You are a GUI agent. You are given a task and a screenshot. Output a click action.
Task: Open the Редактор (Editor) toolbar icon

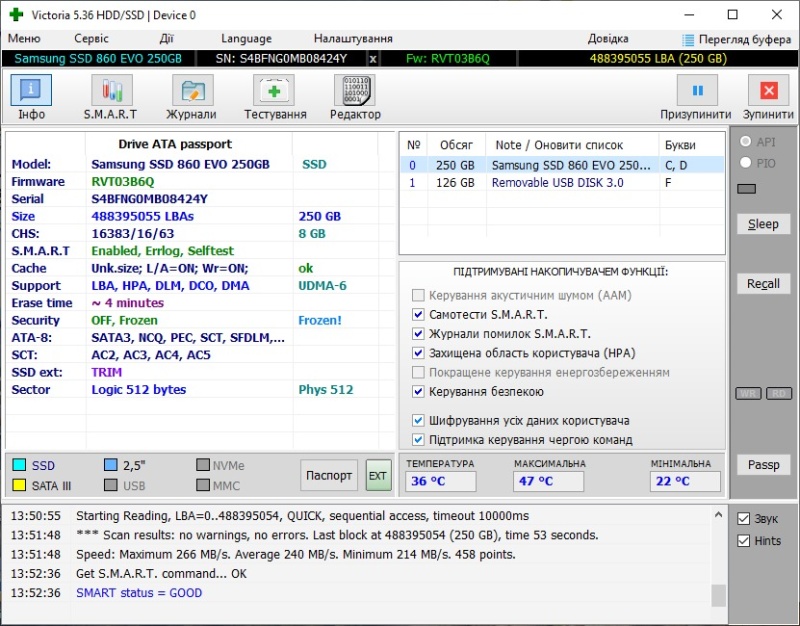[355, 90]
